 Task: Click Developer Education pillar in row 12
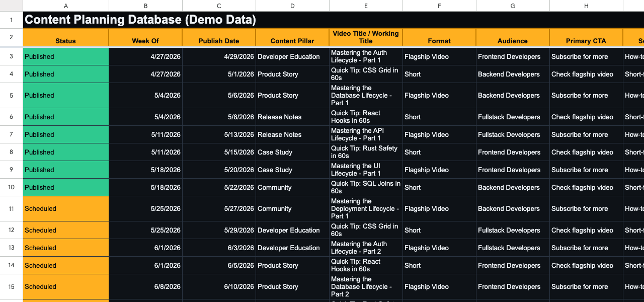coord(292,230)
